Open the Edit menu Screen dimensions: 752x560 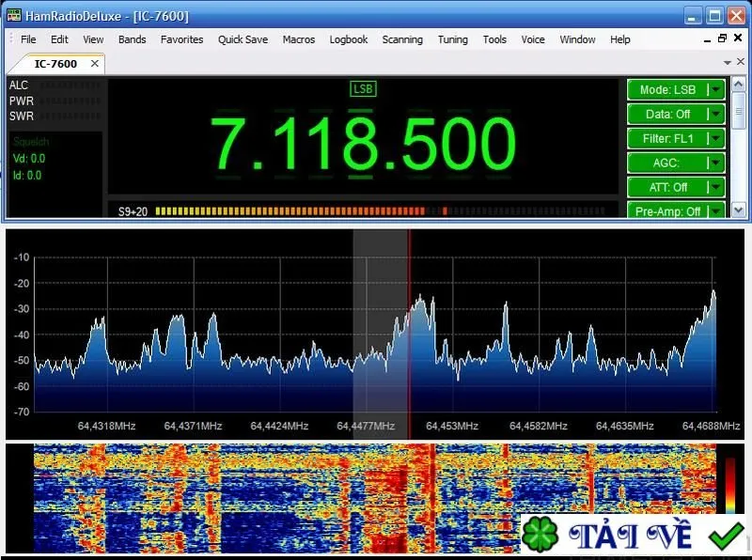click(59, 39)
